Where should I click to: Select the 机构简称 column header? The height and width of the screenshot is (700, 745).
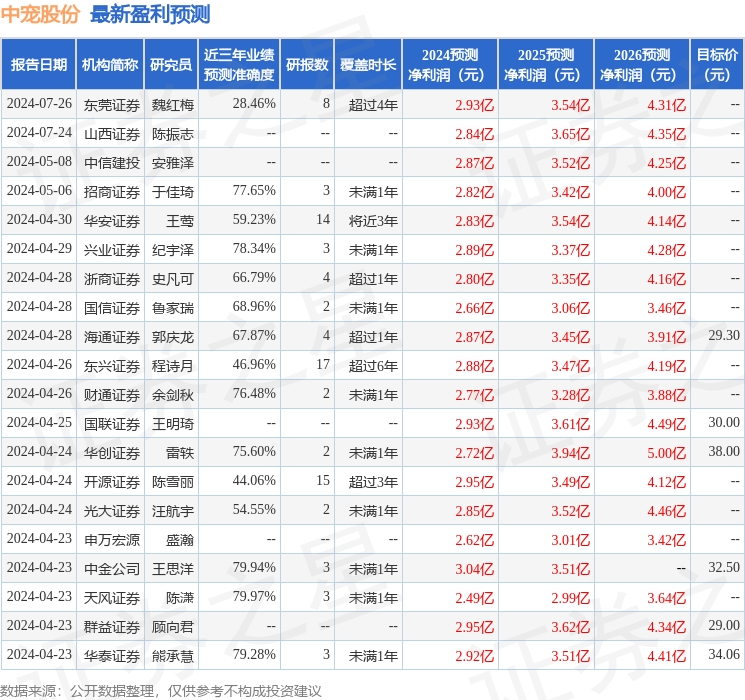110,65
